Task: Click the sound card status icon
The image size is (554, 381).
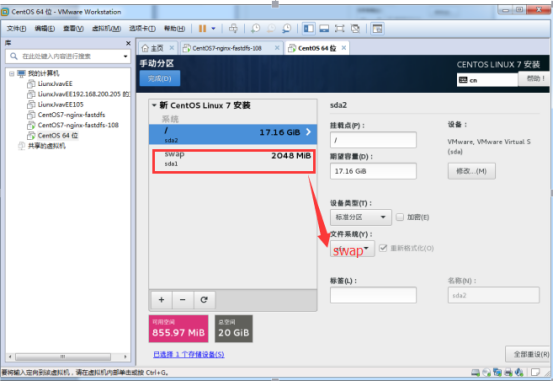Action: [x=519, y=372]
